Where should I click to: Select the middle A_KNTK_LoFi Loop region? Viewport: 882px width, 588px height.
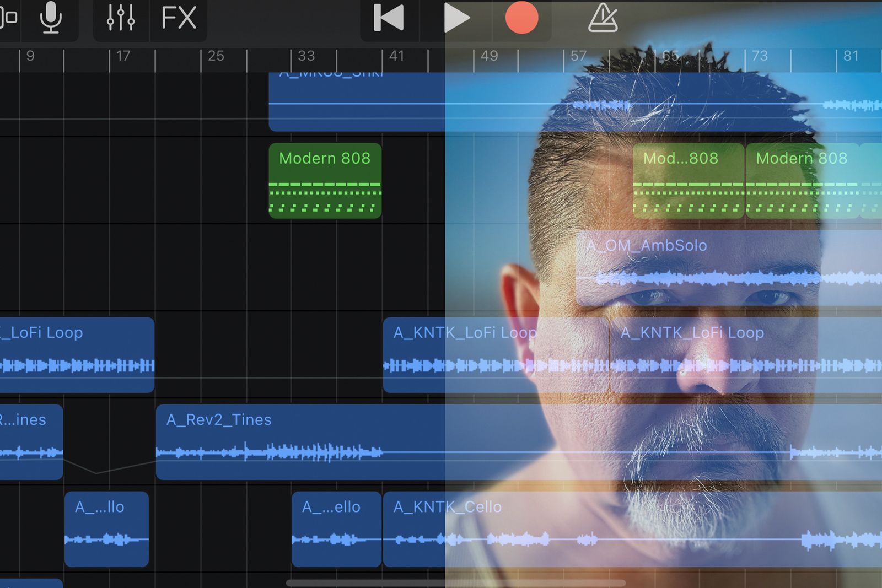click(x=495, y=355)
